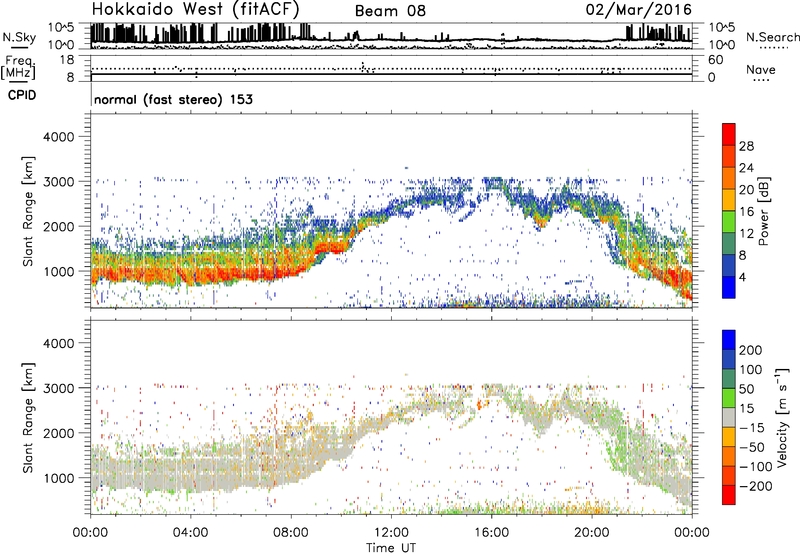Click the 'Time UT' axis title
The height and width of the screenshot is (554, 800).
[391, 547]
